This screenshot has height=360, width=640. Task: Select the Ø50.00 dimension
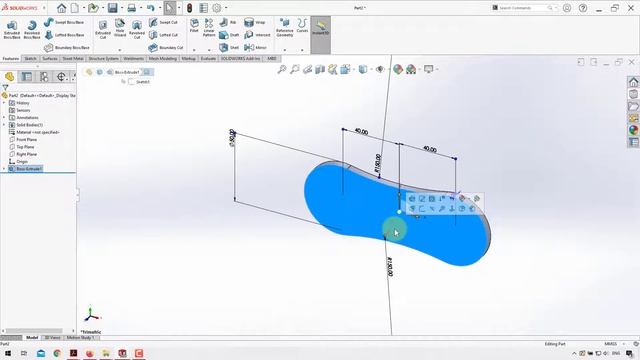pyautogui.click(x=233, y=138)
